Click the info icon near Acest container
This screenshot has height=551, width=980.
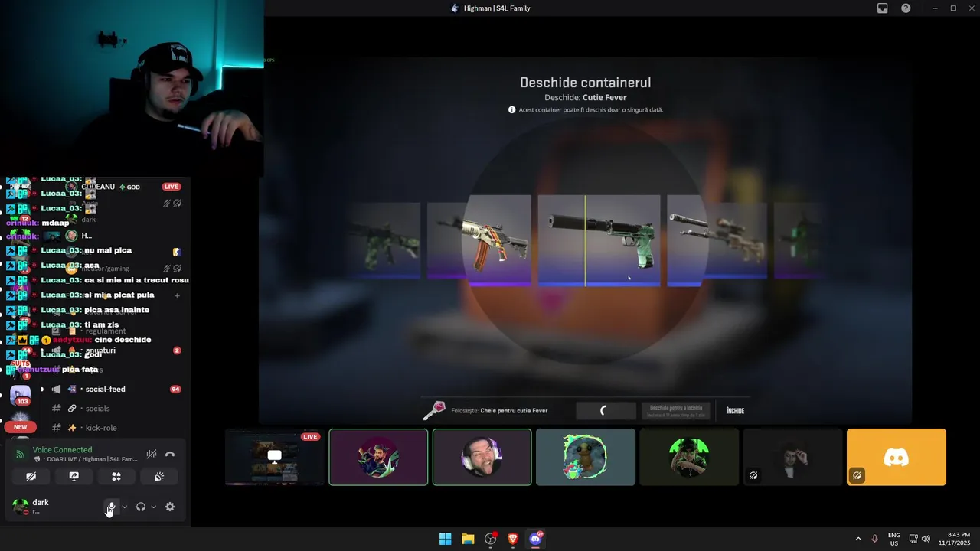(512, 110)
